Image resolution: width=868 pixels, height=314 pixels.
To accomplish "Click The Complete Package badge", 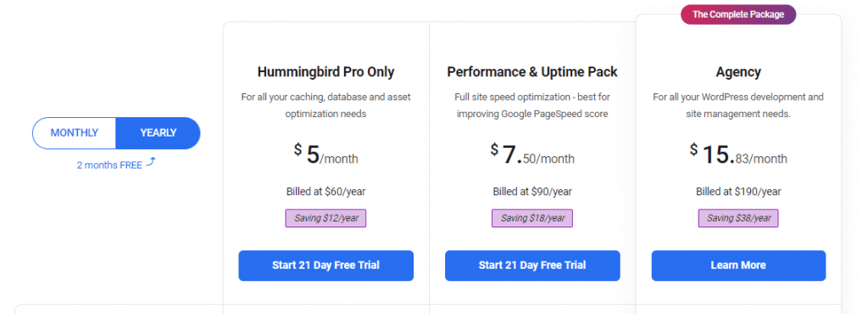I will click(738, 14).
